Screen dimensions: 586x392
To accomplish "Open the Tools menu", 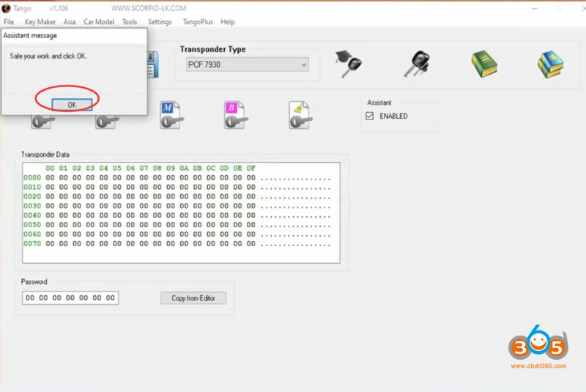I will (x=130, y=22).
